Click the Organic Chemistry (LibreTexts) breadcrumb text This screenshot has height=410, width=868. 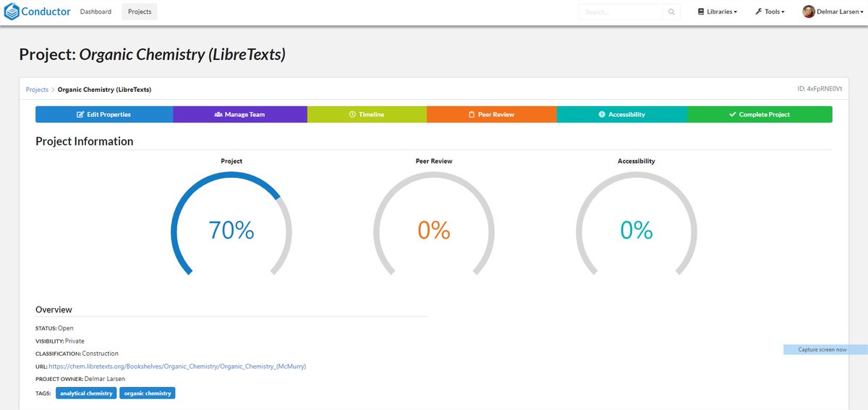(x=104, y=90)
